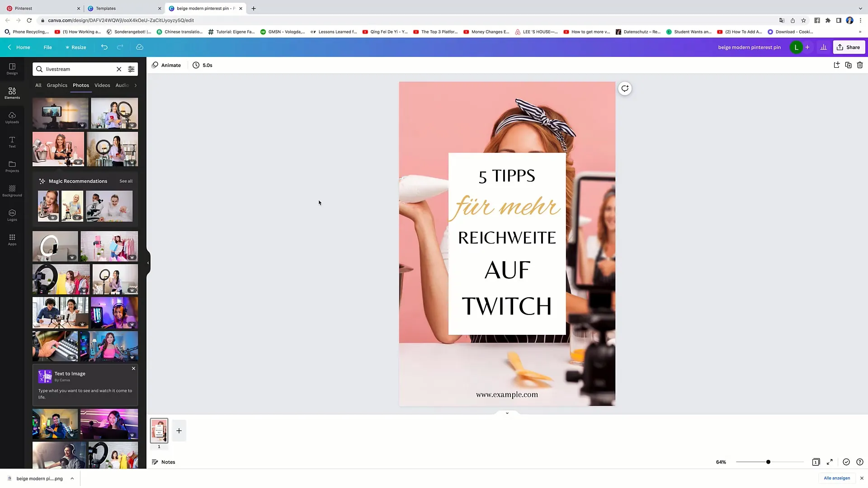
Task: Go back to Home
Action: click(x=19, y=47)
